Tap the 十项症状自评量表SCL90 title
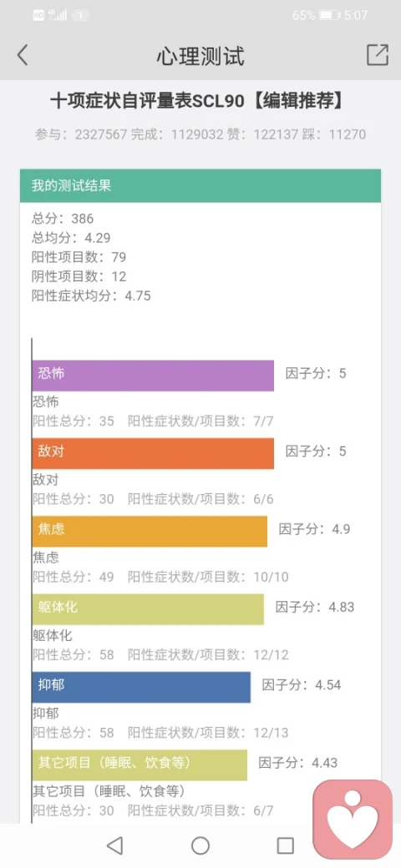Viewport: 401px width, 868px height. tap(149, 101)
